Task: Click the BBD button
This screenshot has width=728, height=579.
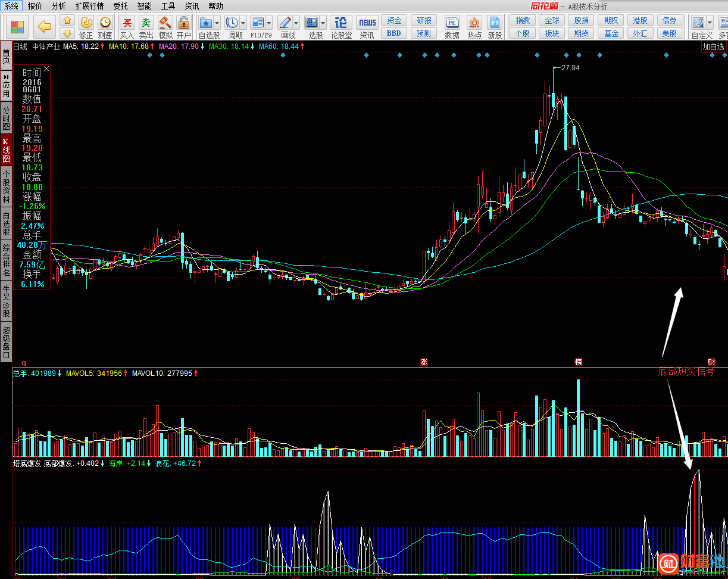Action: [x=394, y=33]
